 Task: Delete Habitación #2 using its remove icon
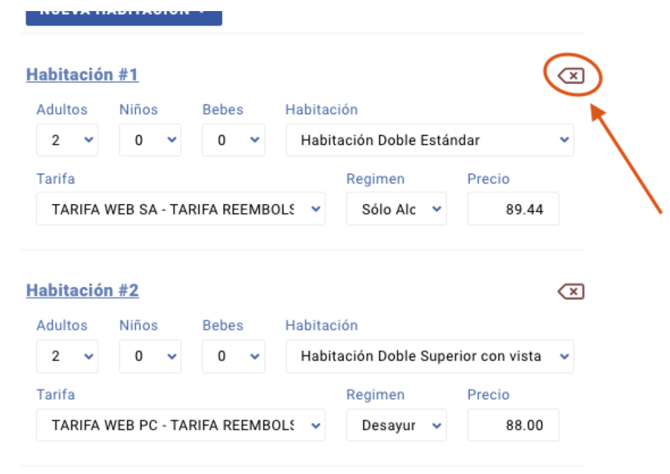coord(571,291)
